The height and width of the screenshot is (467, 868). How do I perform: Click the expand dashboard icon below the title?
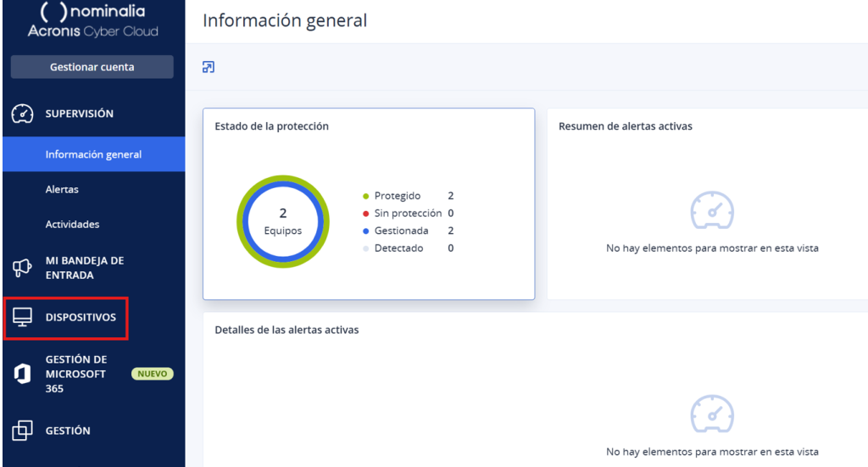tap(209, 67)
